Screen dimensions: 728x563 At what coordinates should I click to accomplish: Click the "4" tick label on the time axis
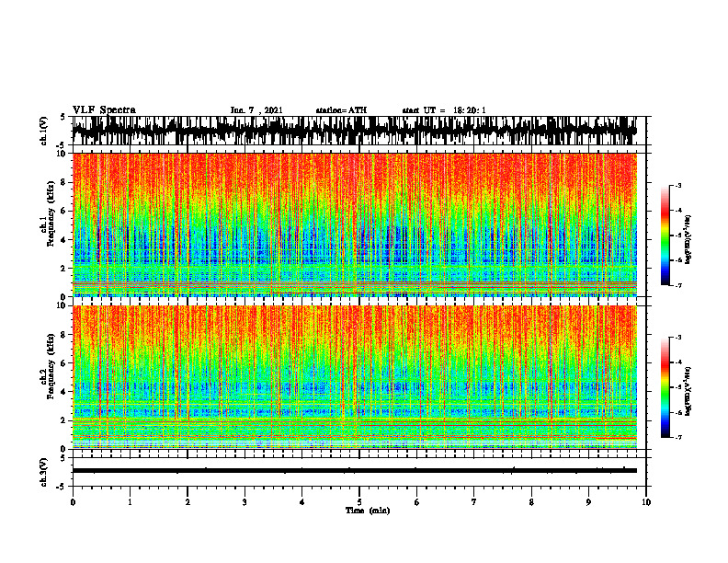tap(302, 502)
